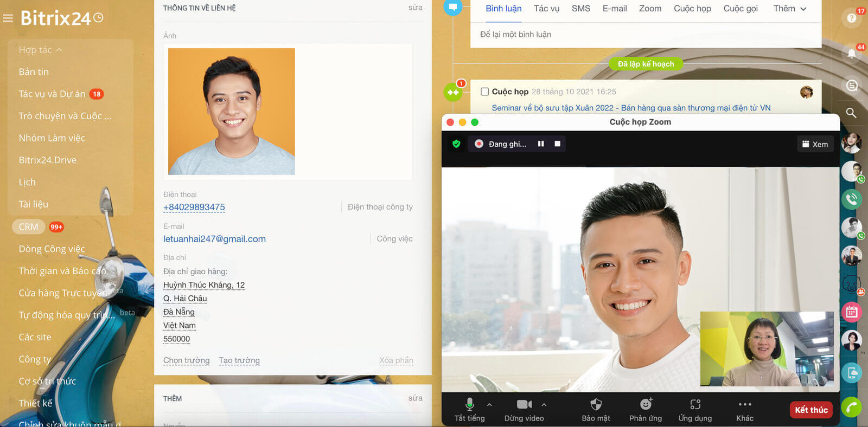Click self-view video thumbnail in Zoom

point(767,349)
